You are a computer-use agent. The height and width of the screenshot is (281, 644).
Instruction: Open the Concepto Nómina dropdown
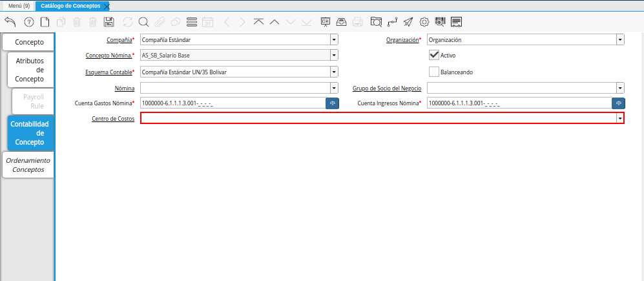click(335, 55)
